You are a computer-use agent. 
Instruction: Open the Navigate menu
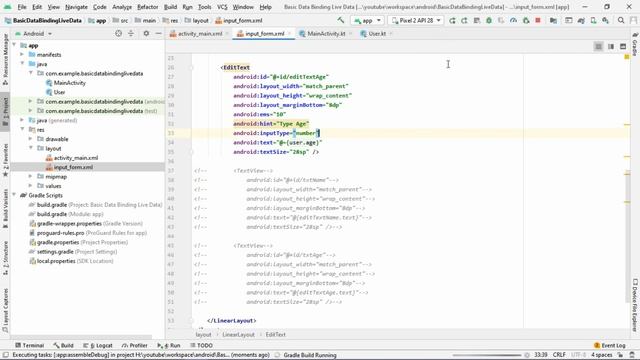(x=76, y=7)
